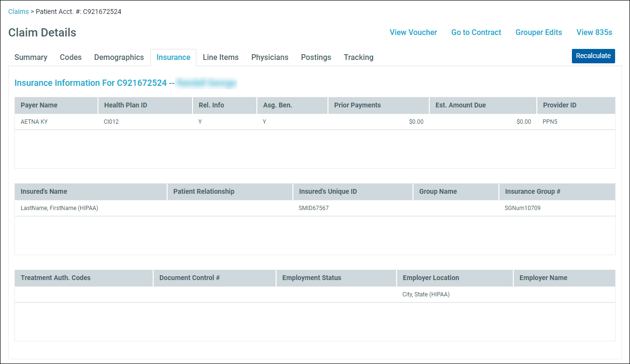Screen dimensions: 630x364
Task: Click the Employer Location column header
Action: [455, 278]
